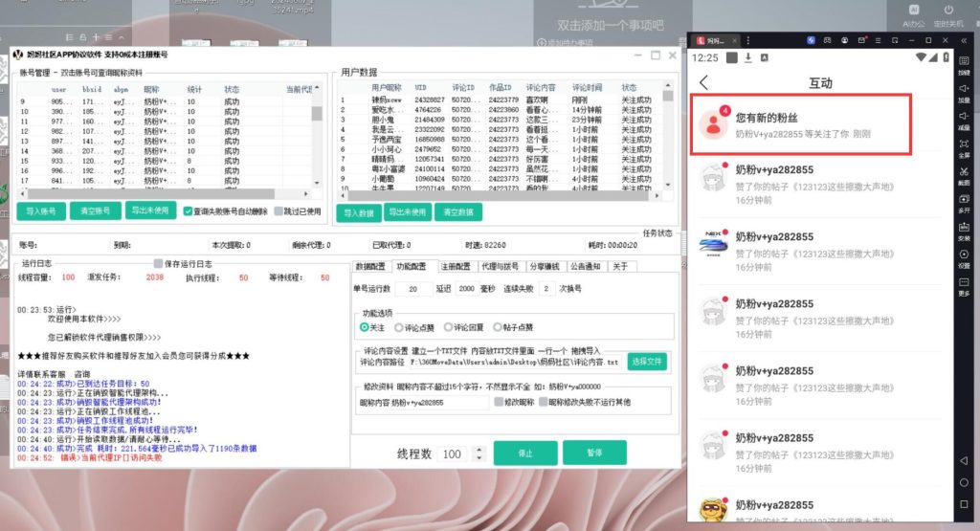Click the emulator 多开 multi-instance icon
The width and height of the screenshot is (980, 531).
[x=964, y=203]
